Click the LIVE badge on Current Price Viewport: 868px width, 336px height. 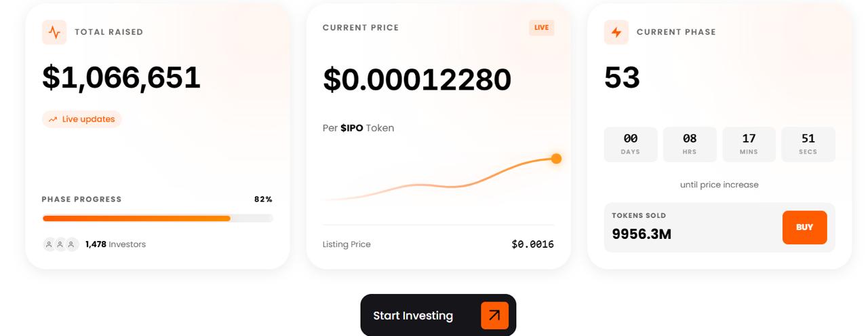coord(541,28)
